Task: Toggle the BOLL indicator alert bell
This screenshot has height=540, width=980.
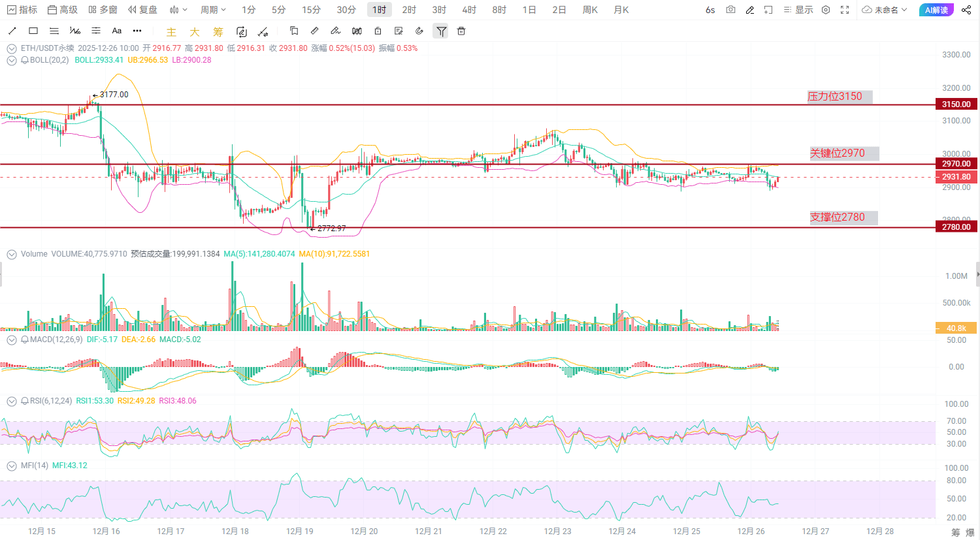Action: pyautogui.click(x=25, y=60)
